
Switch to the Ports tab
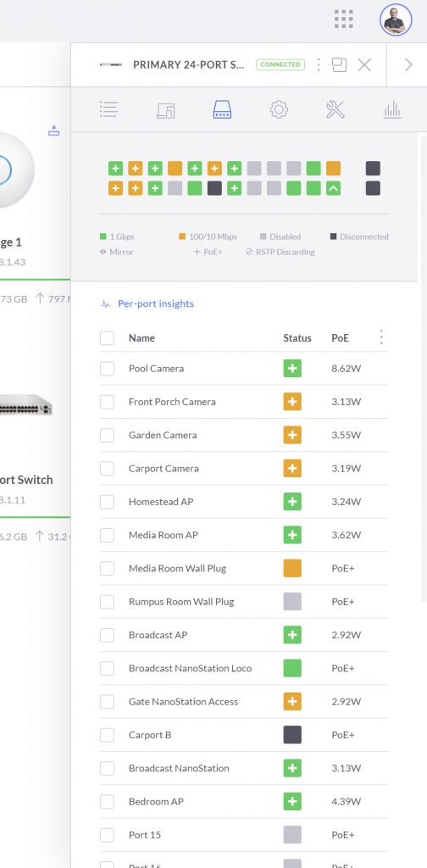(x=222, y=109)
